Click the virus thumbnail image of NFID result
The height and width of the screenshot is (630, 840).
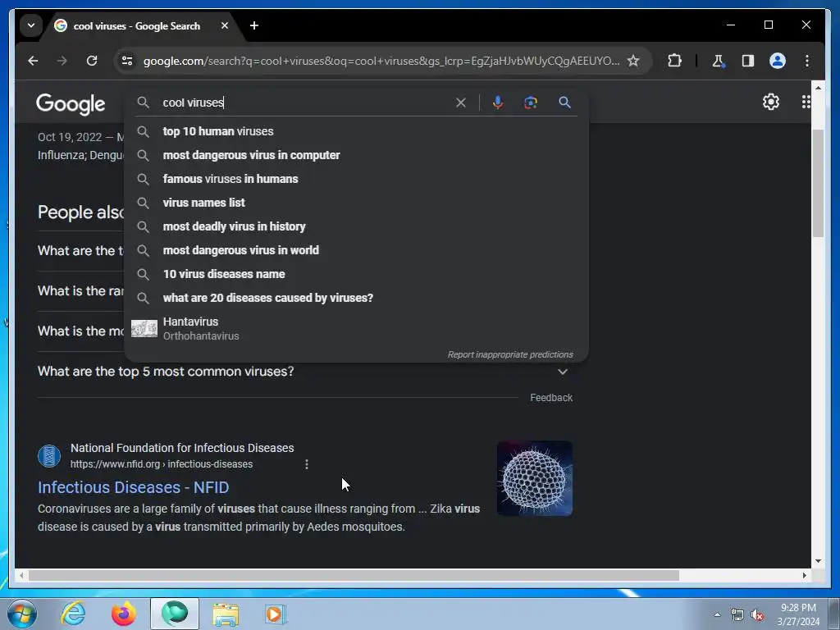tap(535, 478)
